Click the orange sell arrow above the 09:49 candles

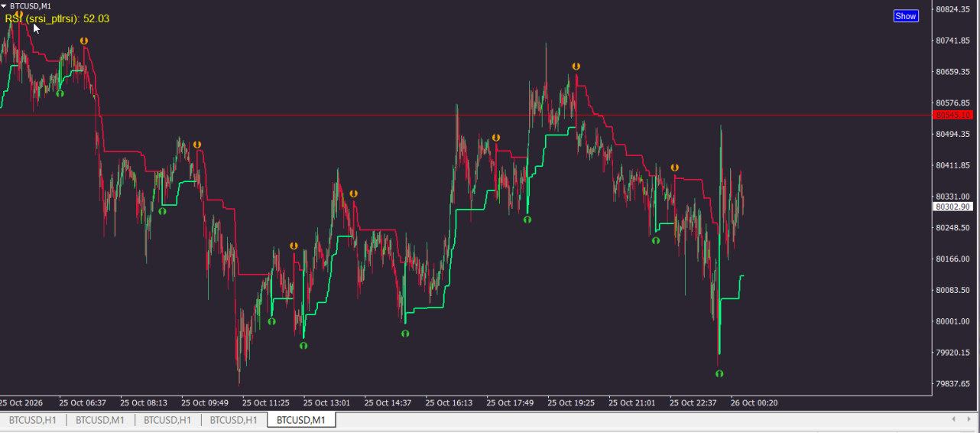click(x=197, y=145)
